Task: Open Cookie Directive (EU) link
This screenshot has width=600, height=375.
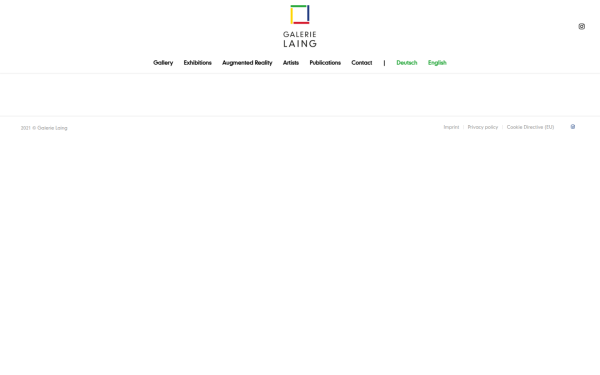Action: click(x=530, y=127)
